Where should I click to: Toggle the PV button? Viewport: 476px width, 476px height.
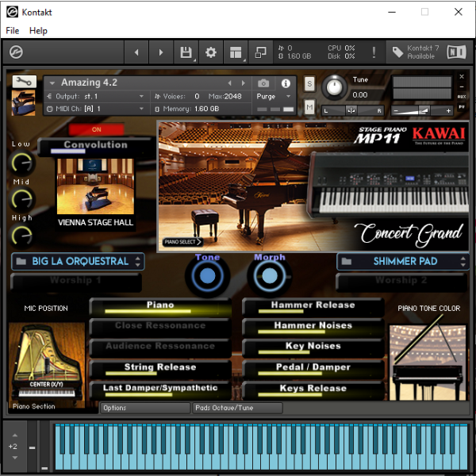pyautogui.click(x=462, y=107)
